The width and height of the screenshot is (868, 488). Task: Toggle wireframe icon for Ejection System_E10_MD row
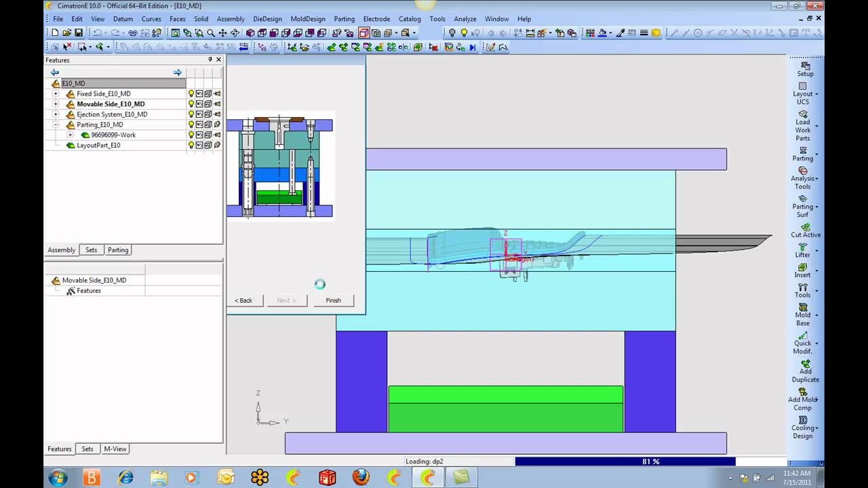[x=208, y=114]
